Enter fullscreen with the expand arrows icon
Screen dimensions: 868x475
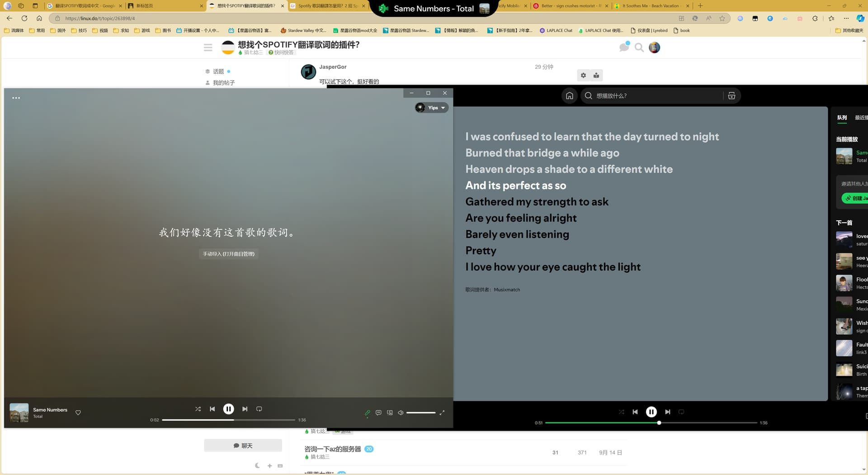point(442,413)
